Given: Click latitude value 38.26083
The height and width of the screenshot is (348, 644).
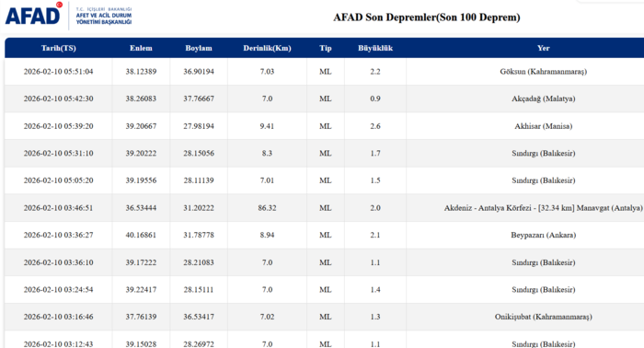Looking at the screenshot, I should 141,99.
